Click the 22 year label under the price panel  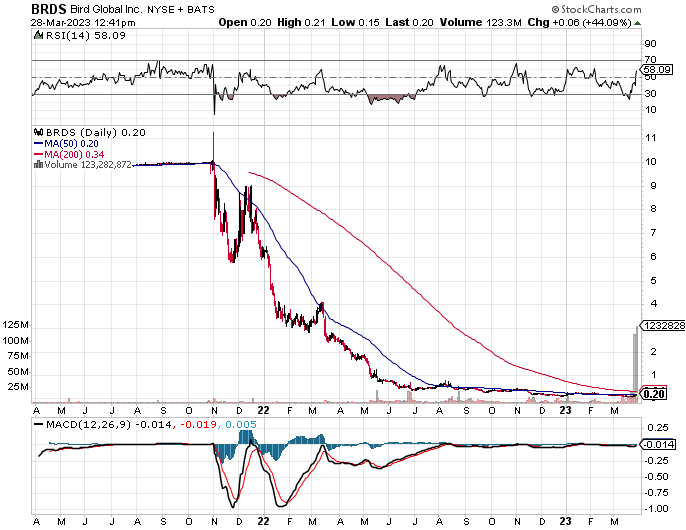(263, 411)
